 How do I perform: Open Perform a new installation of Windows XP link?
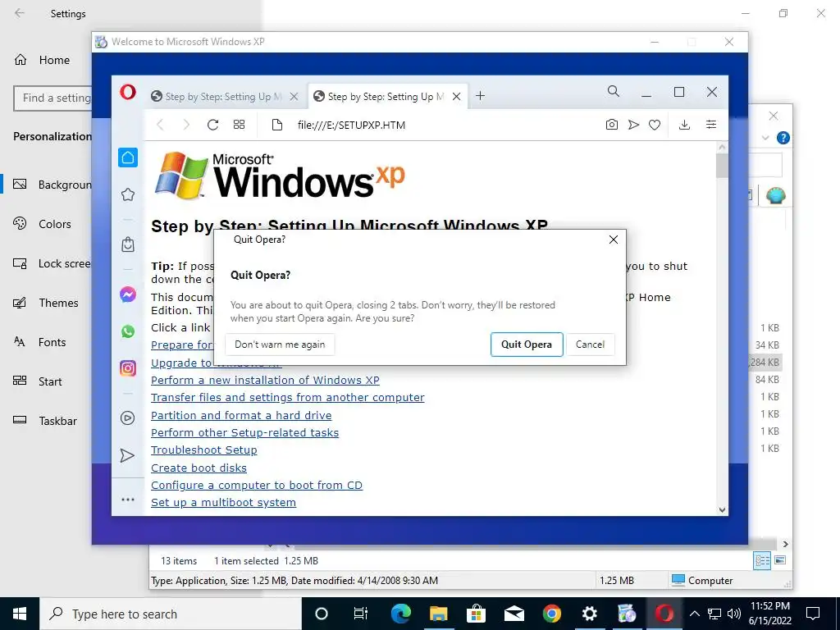pos(265,381)
